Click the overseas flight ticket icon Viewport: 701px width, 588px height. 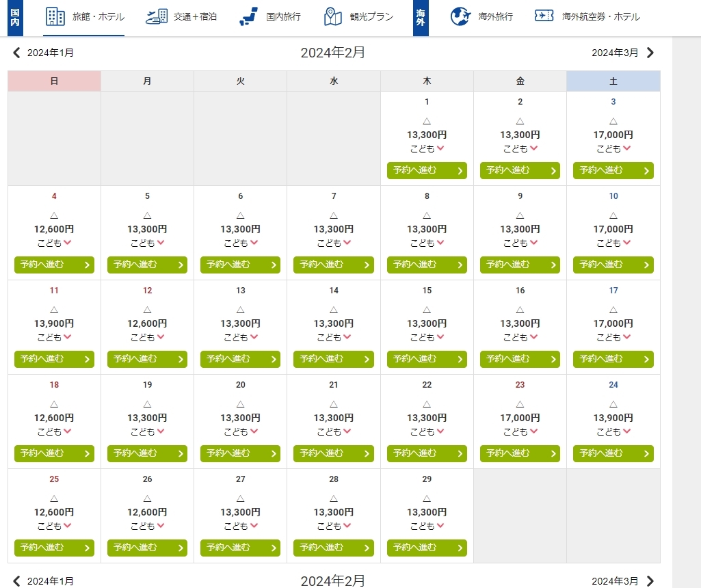pyautogui.click(x=544, y=16)
